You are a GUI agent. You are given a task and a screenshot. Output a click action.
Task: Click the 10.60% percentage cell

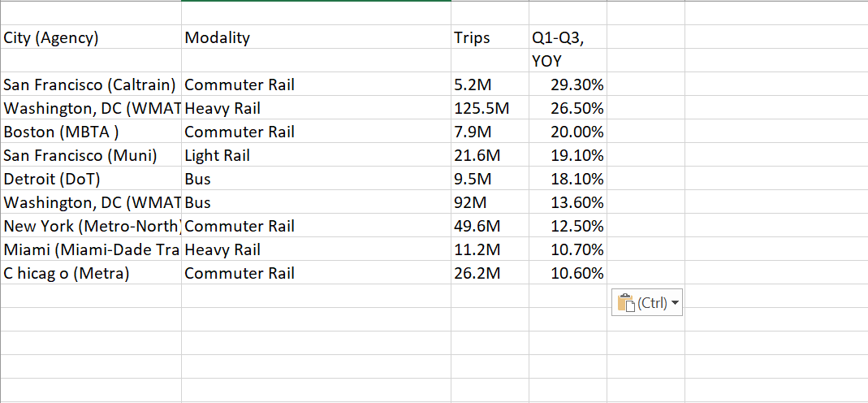coord(577,273)
